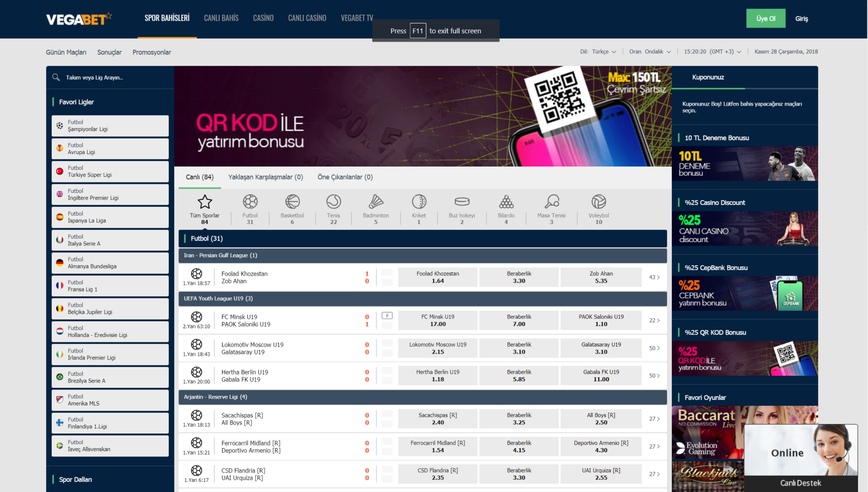The image size is (868, 492).
Task: Click football icon beside Sacachispas [R]
Action: coord(197,415)
